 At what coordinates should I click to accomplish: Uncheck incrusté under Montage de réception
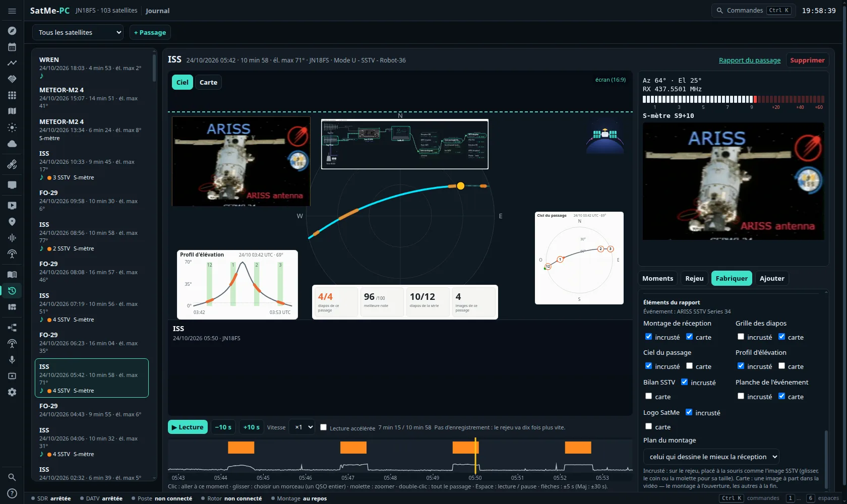(648, 337)
